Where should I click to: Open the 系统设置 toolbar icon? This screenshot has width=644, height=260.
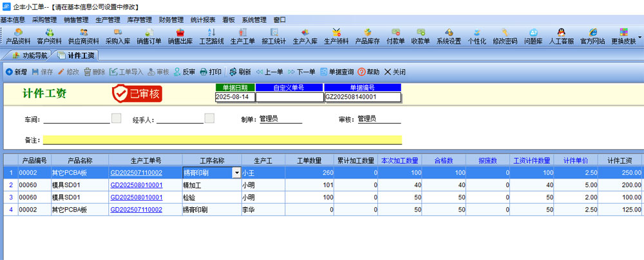[x=449, y=36]
